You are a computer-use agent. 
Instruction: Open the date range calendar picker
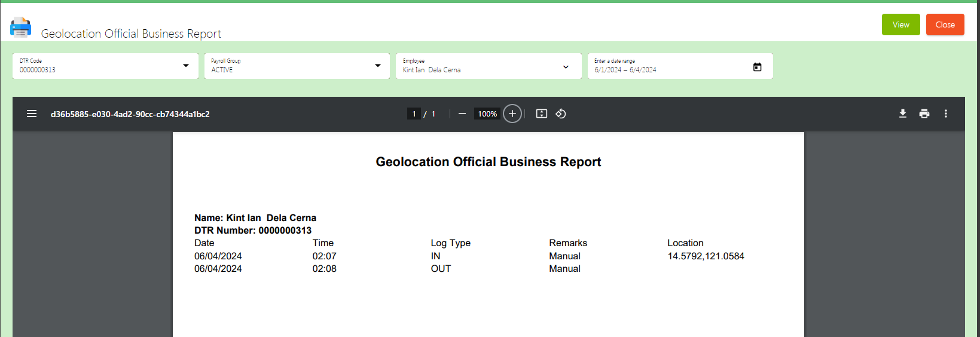coord(758,67)
